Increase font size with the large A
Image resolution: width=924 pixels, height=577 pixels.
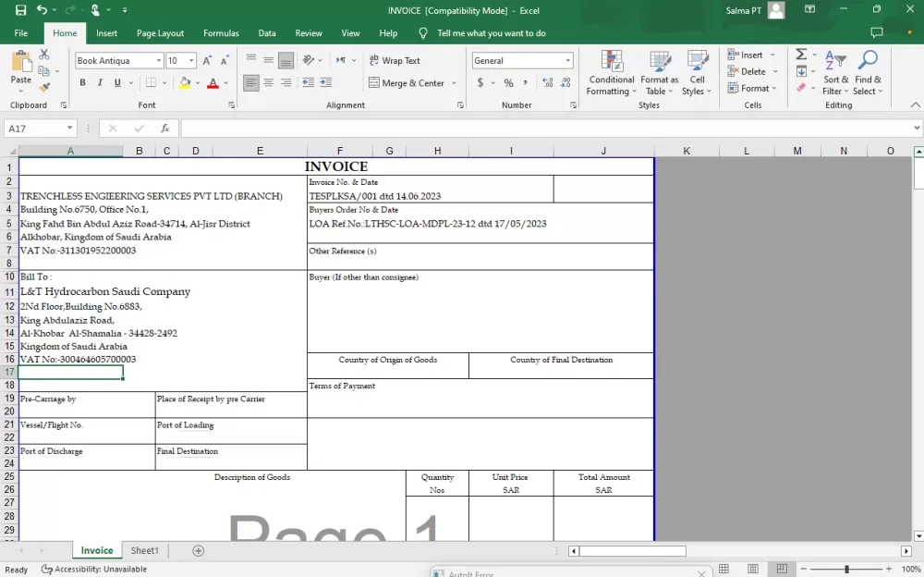pyautogui.click(x=207, y=61)
